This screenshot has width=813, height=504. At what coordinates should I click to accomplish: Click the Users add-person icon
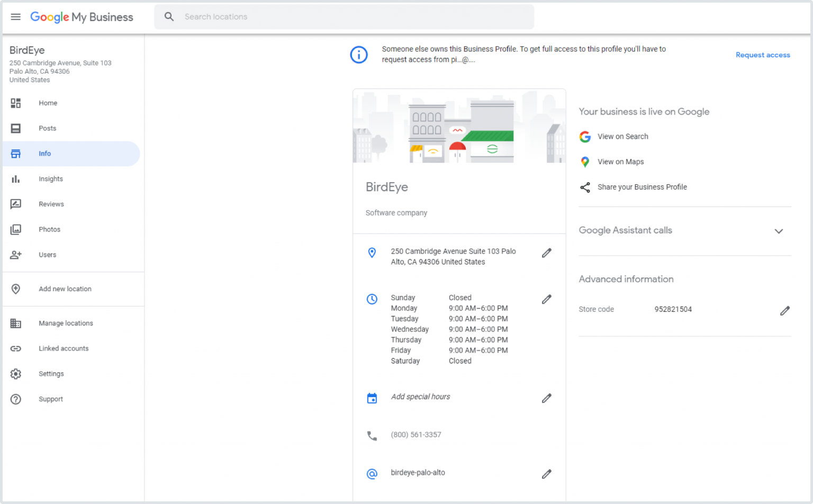16,255
